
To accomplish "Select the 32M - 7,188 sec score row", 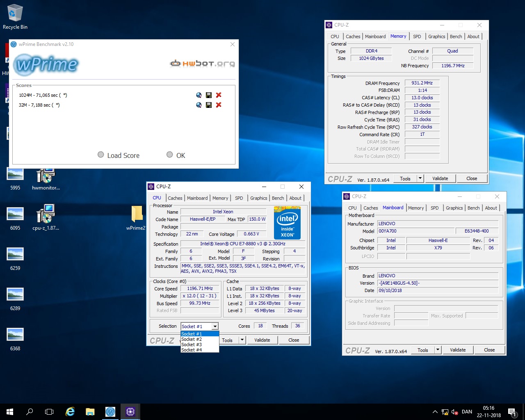I will [39, 105].
